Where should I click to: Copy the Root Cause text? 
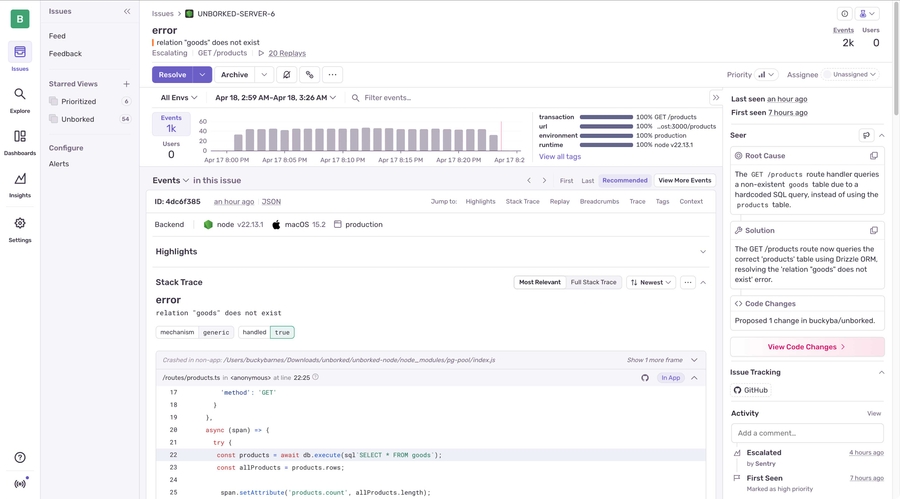point(873,156)
